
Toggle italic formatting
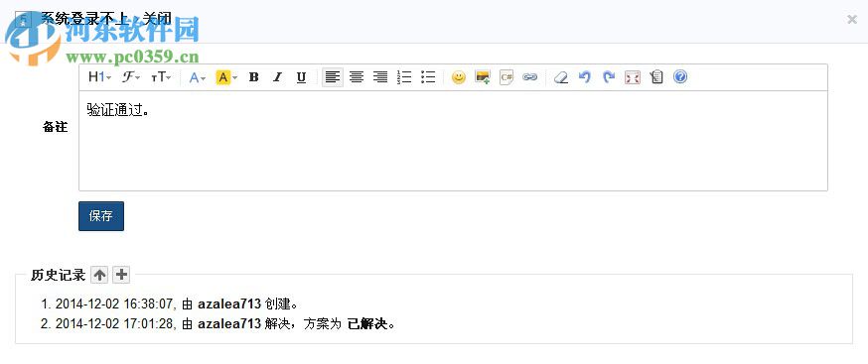pos(277,77)
